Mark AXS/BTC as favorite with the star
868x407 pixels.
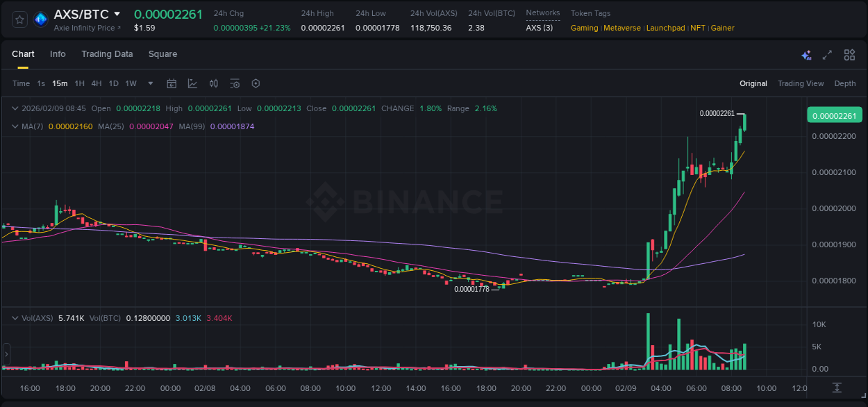pyautogui.click(x=19, y=19)
